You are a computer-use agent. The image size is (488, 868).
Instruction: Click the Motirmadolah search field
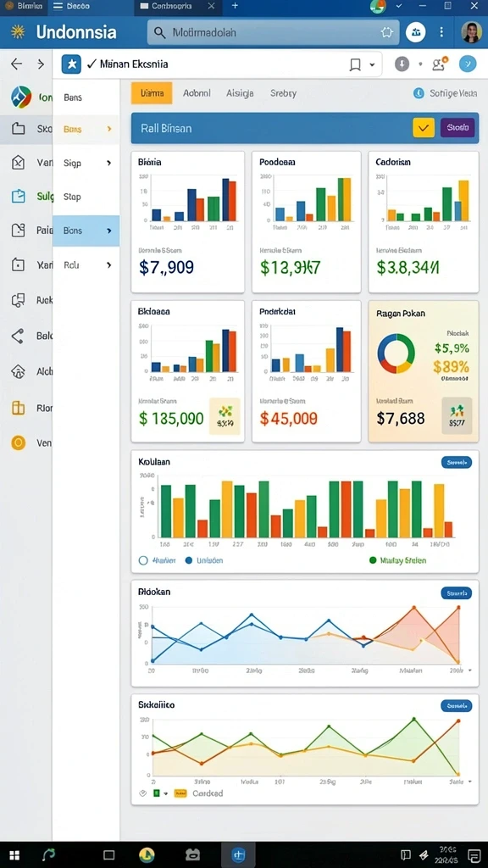[x=274, y=33]
